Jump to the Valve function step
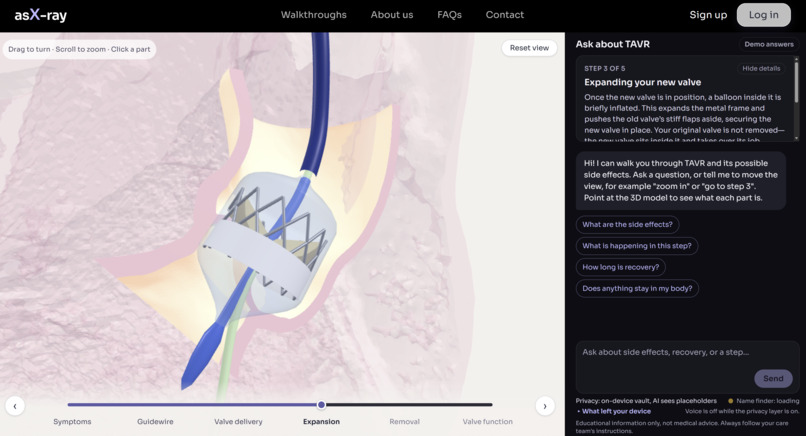806x436 pixels. coord(487,422)
